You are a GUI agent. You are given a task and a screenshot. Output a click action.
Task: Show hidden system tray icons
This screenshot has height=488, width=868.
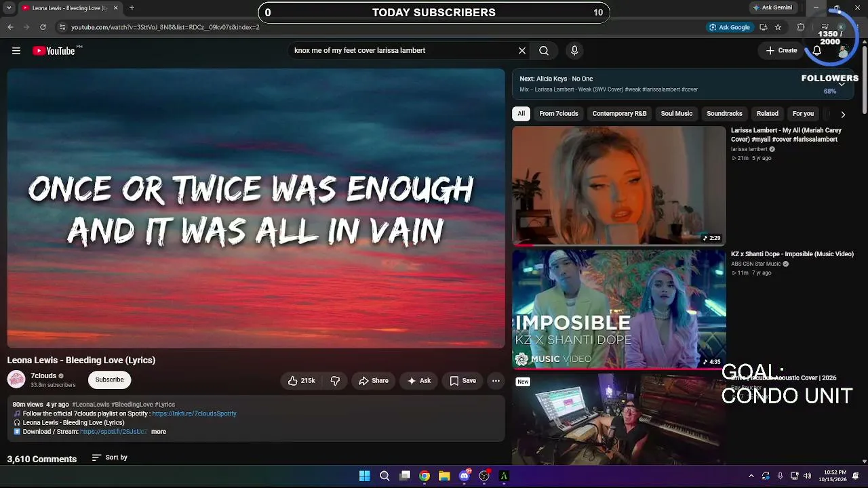click(751, 476)
